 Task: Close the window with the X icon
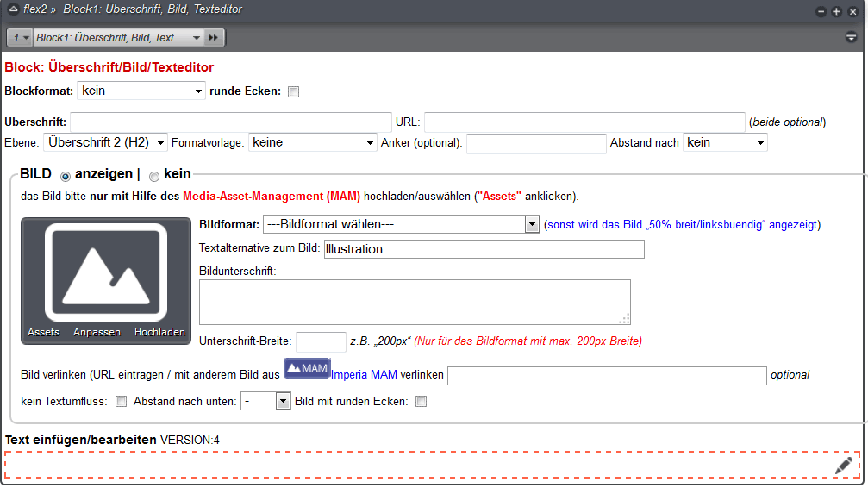click(x=853, y=11)
